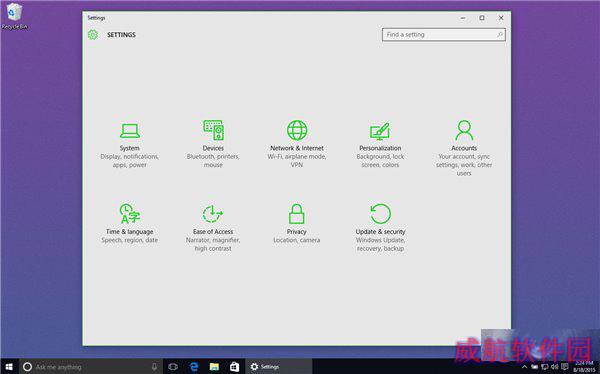This screenshot has height=374, width=600.
Task: Open Task View from the taskbar
Action: coord(173,367)
